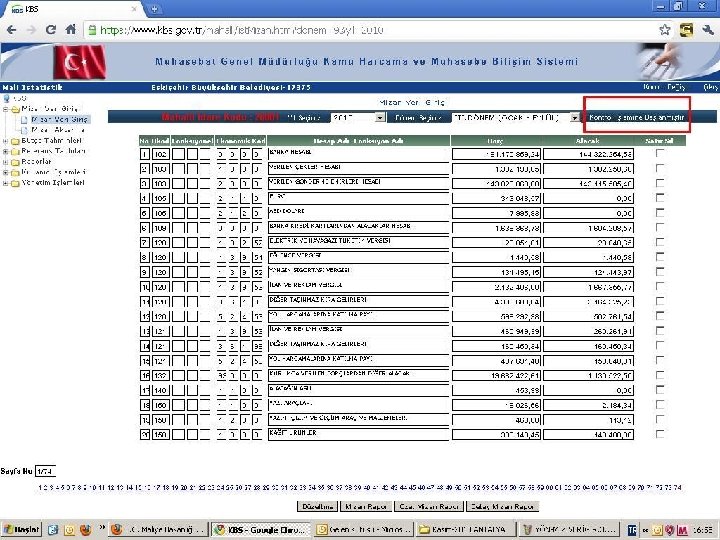
Task: Open the Başlat Start button
Action: pyautogui.click(x=21, y=530)
